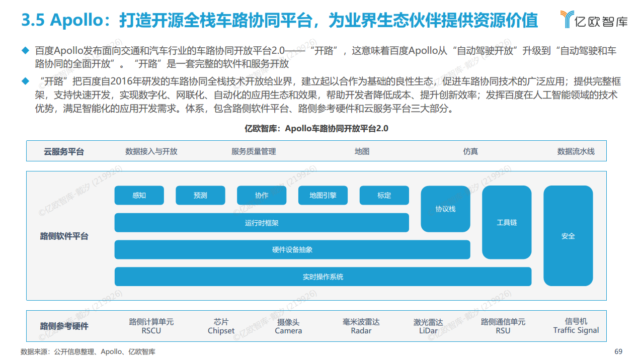Click first bullet paragraph about 百度Apollo发布
The image size is (644, 362).
pyautogui.click(x=326, y=57)
